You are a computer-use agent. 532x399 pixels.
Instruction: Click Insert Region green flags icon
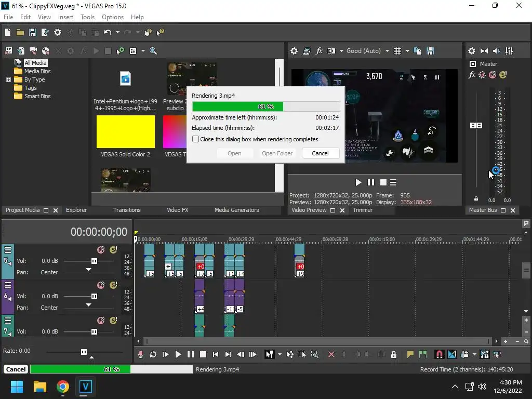tap(423, 354)
